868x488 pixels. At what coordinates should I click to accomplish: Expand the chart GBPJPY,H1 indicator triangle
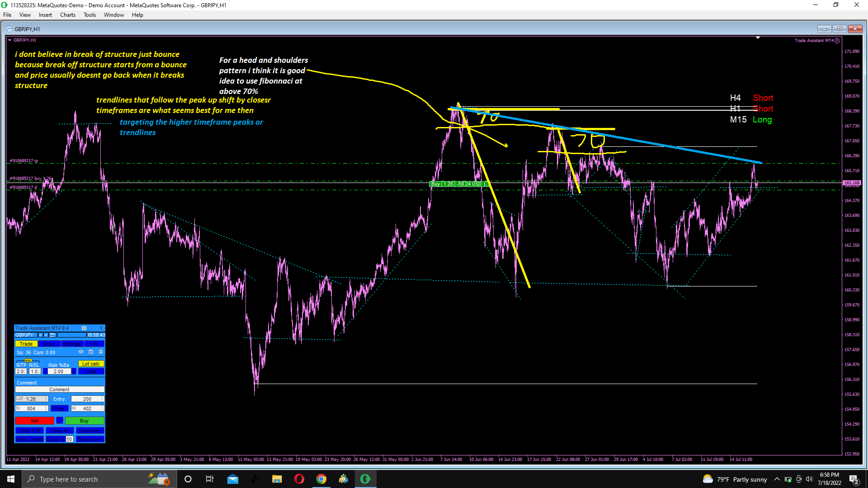click(x=10, y=40)
